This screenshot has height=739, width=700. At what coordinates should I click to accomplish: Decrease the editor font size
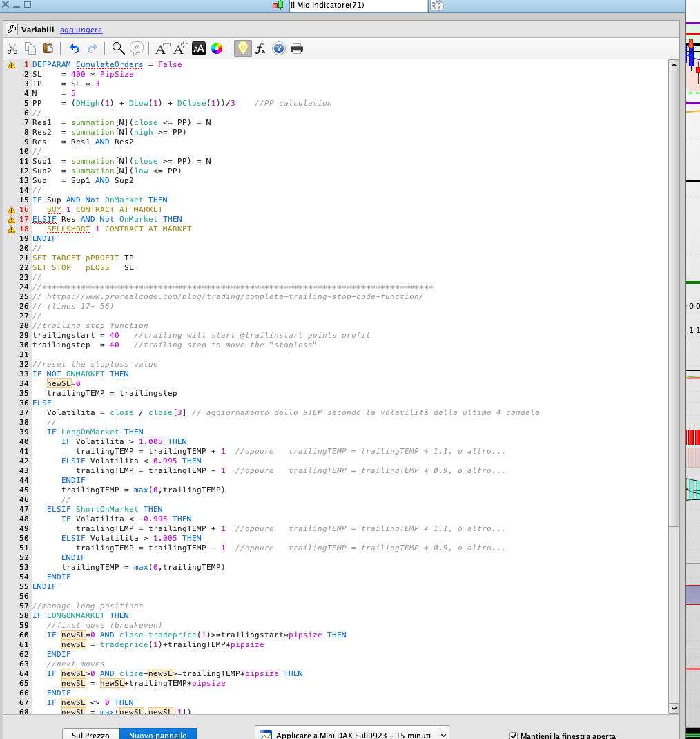(162, 48)
